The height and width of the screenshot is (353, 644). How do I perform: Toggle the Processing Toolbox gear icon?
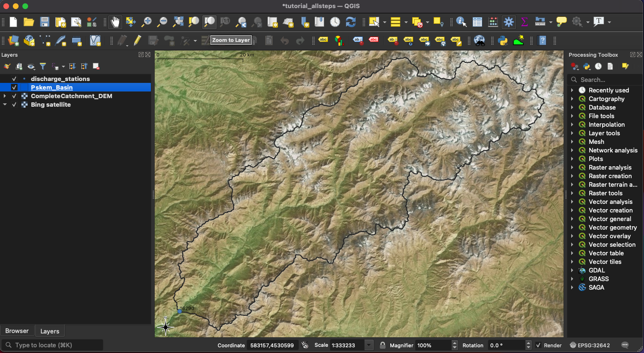(x=509, y=22)
